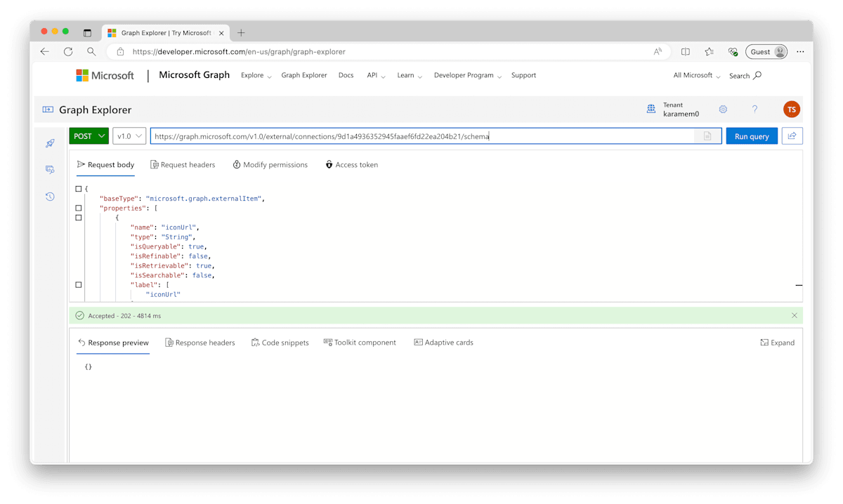
Task: Reload the page
Action: click(x=68, y=51)
